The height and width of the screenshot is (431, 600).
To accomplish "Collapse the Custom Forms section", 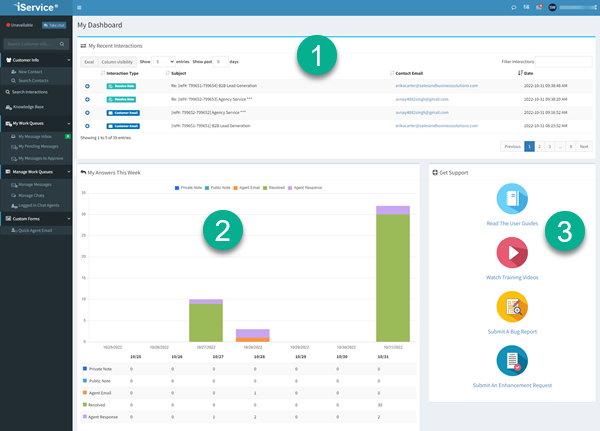I will tap(36, 219).
